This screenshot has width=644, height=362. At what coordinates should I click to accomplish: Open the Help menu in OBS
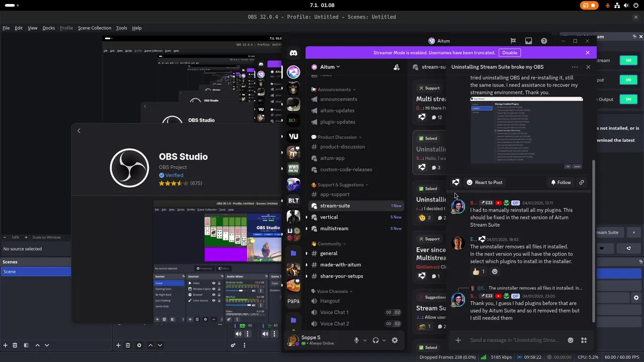137,28
